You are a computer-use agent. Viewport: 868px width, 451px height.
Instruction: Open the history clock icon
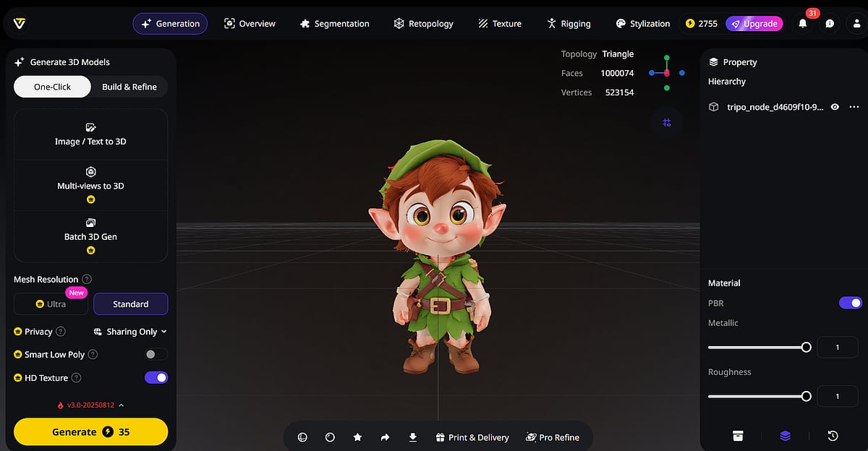coord(833,436)
